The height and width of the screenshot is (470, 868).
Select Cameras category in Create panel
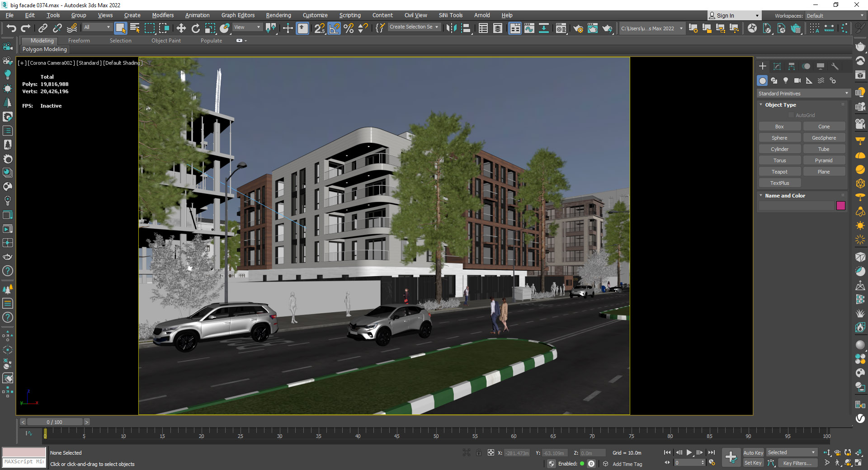click(x=797, y=80)
